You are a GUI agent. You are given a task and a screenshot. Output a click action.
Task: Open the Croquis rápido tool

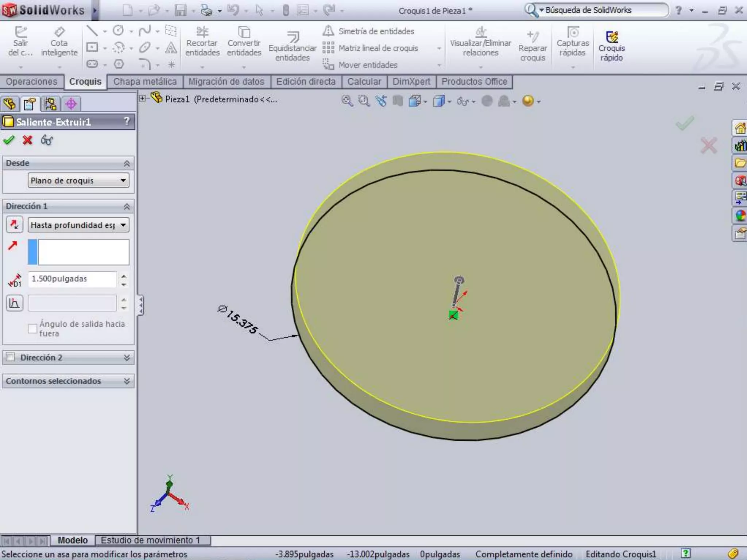click(611, 46)
